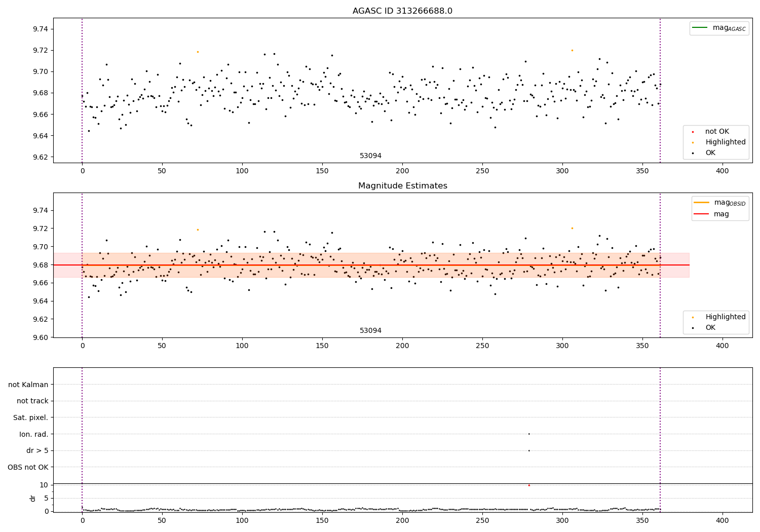Click the red 'not OK' marker in dr plot
The height and width of the screenshot is (532, 760).
click(529, 485)
